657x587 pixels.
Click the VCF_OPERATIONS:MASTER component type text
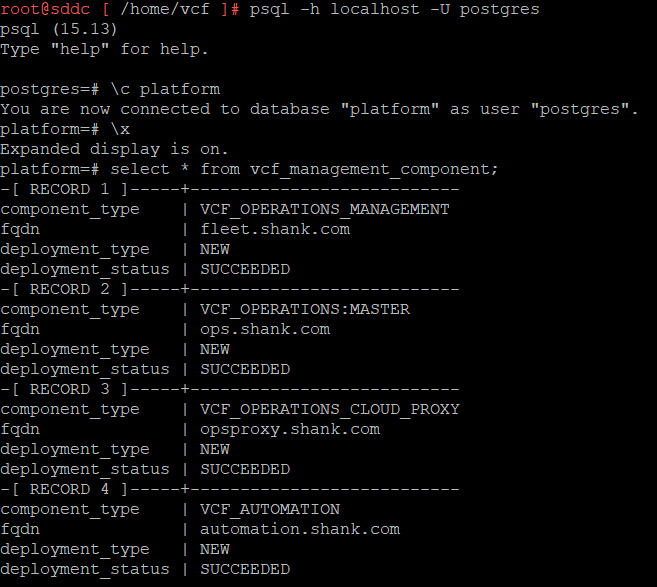point(304,309)
